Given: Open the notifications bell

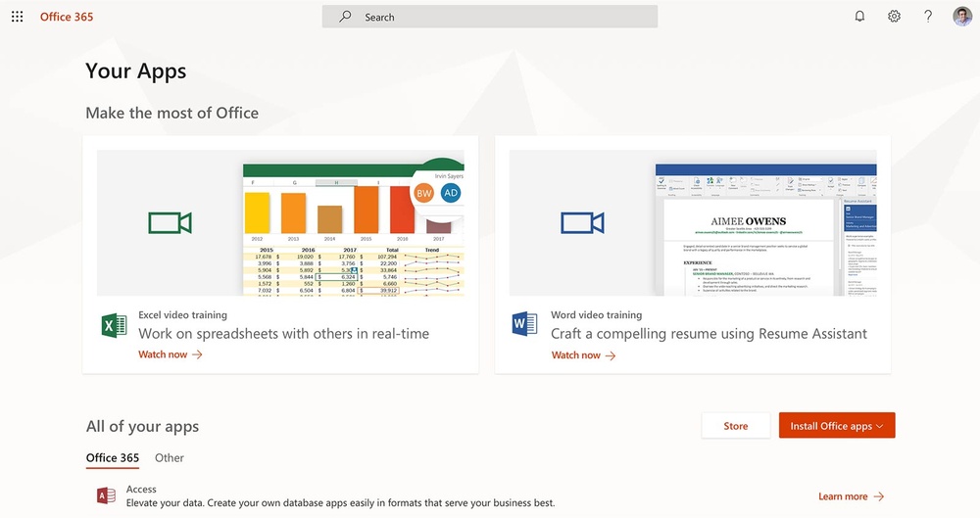Looking at the screenshot, I should 859,17.
